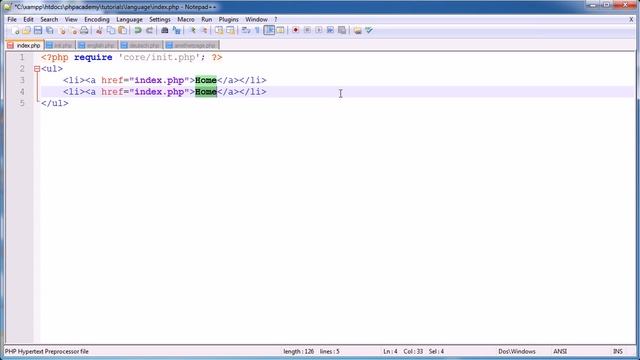Screen dimensions: 640x360
Task: Switch to the english.php tab
Action: 97,45
